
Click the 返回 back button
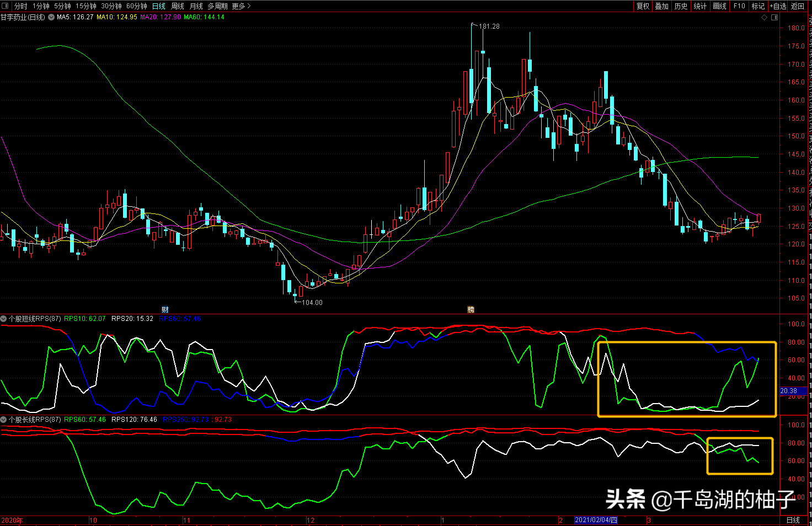[798, 6]
